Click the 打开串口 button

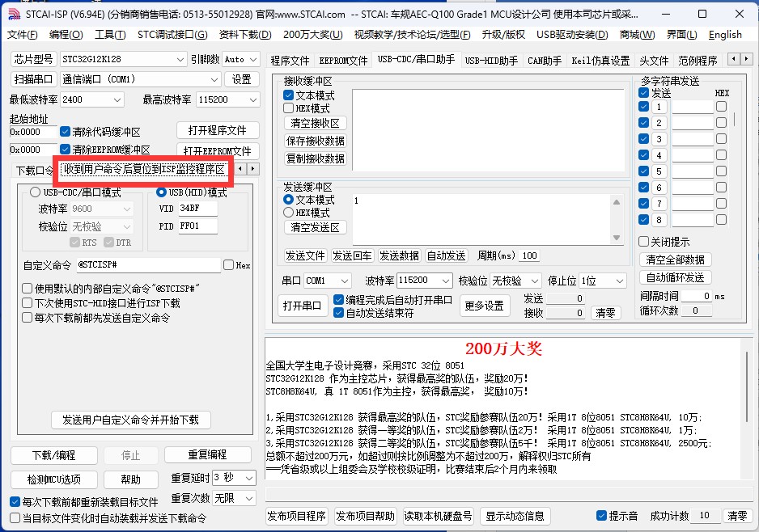click(302, 306)
